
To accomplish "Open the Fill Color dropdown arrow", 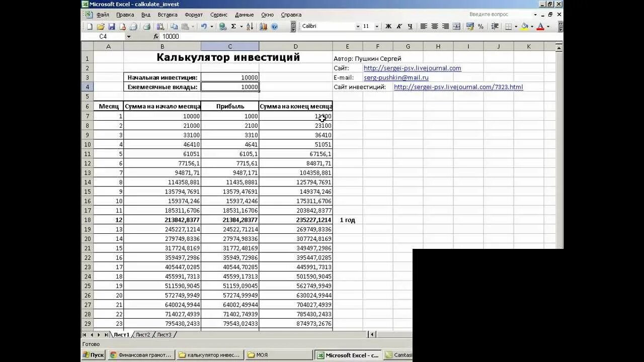I will tap(532, 26).
